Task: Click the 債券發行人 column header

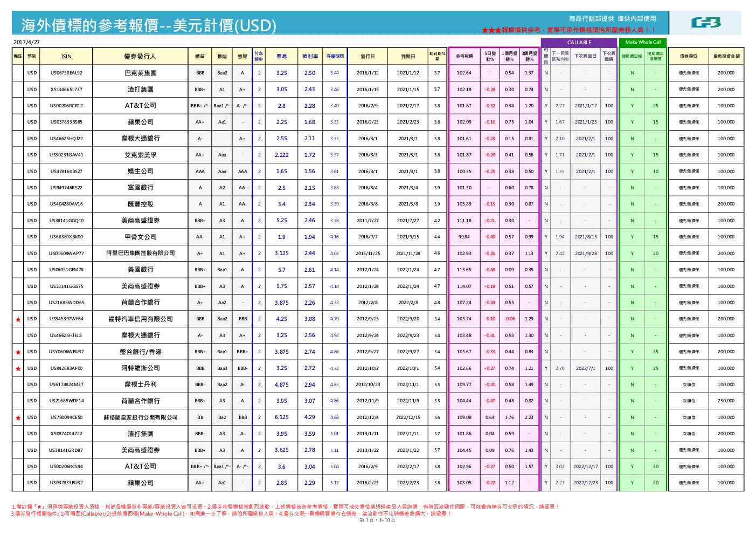Action: click(140, 56)
